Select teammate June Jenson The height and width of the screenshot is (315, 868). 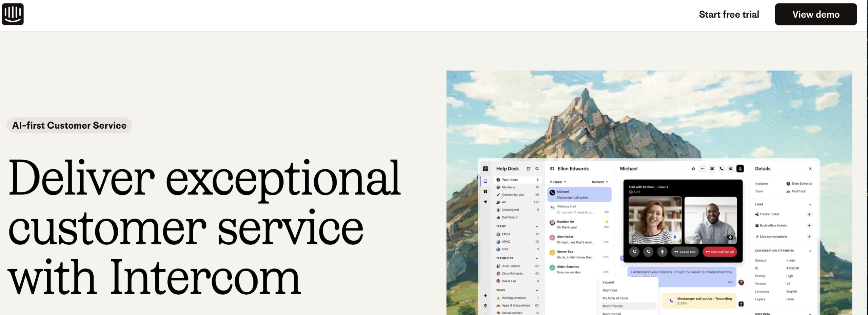pos(517,266)
